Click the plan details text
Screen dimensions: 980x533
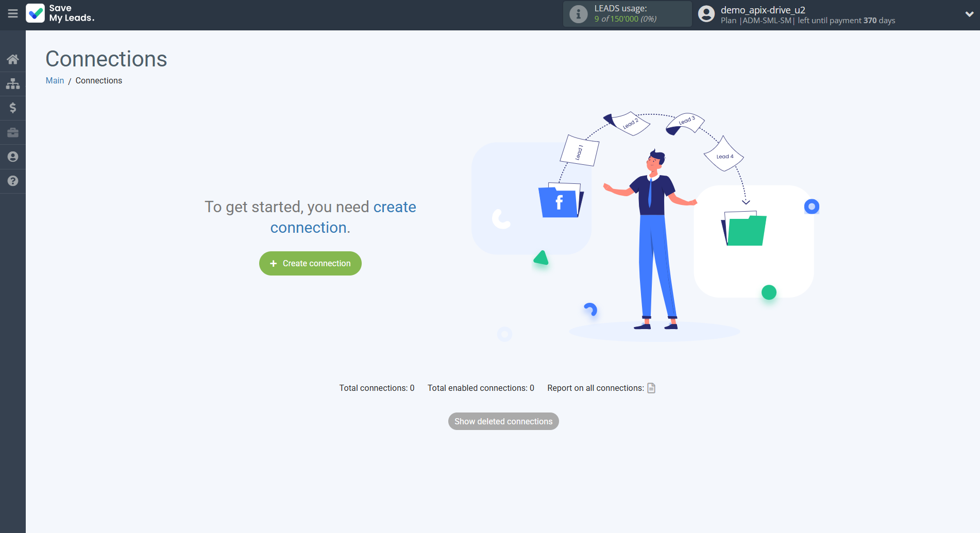point(808,21)
